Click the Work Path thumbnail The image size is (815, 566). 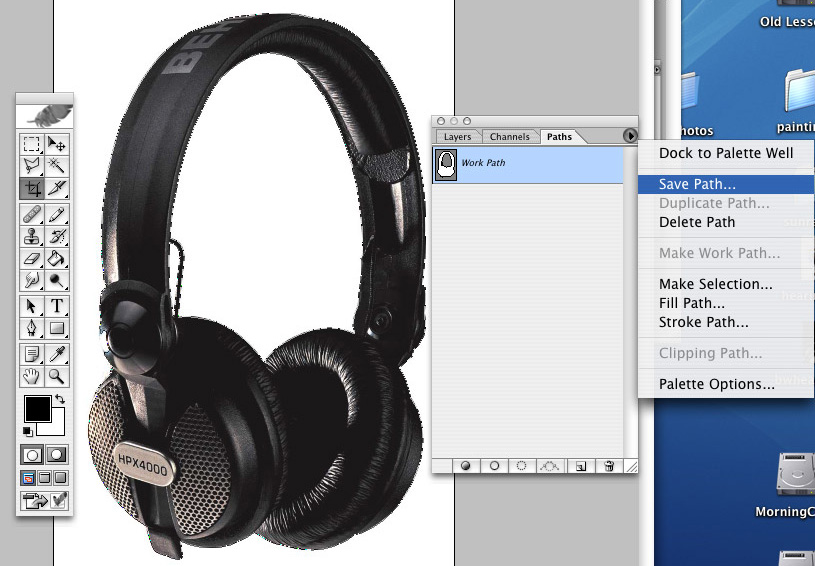[x=446, y=165]
